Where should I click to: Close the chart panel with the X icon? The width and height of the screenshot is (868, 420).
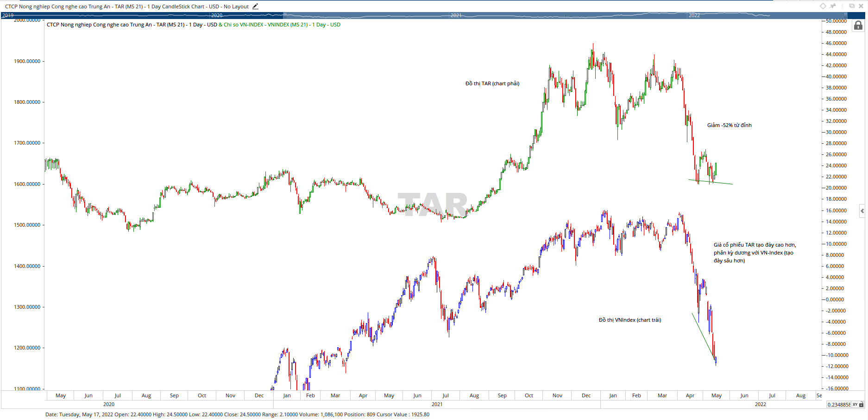(x=862, y=6)
